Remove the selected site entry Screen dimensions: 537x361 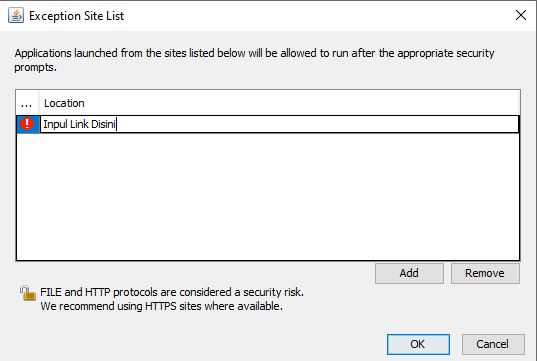485,273
